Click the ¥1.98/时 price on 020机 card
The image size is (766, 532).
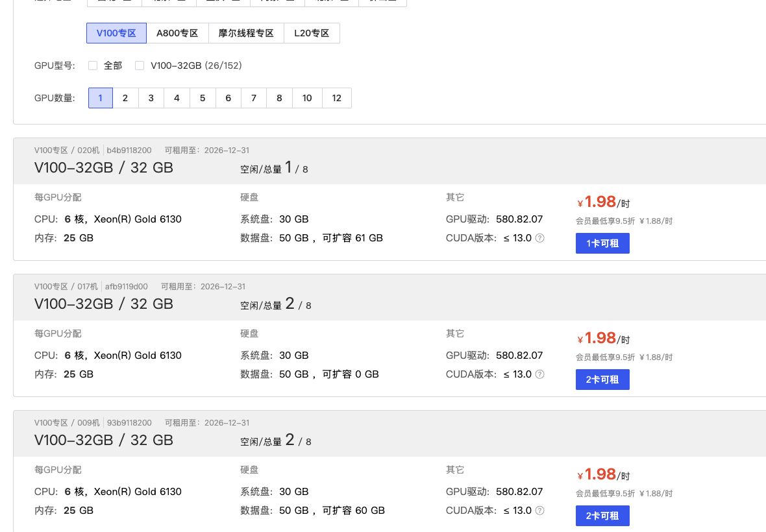(603, 202)
